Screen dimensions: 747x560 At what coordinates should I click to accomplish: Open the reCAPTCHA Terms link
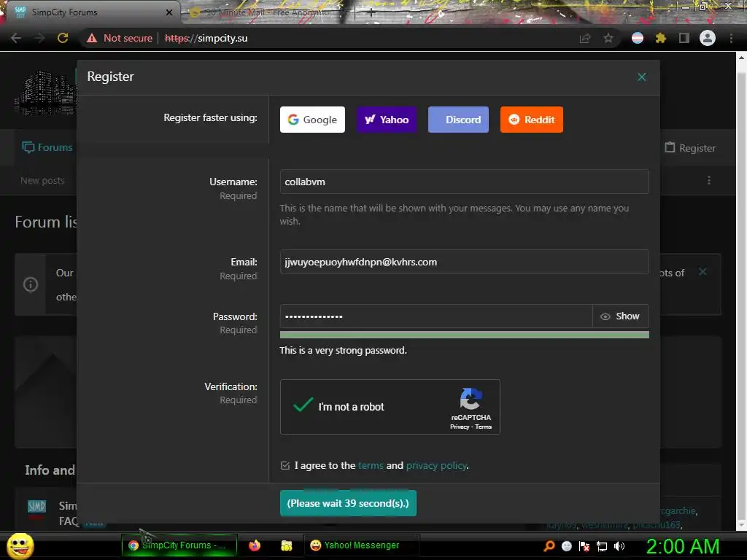point(483,427)
